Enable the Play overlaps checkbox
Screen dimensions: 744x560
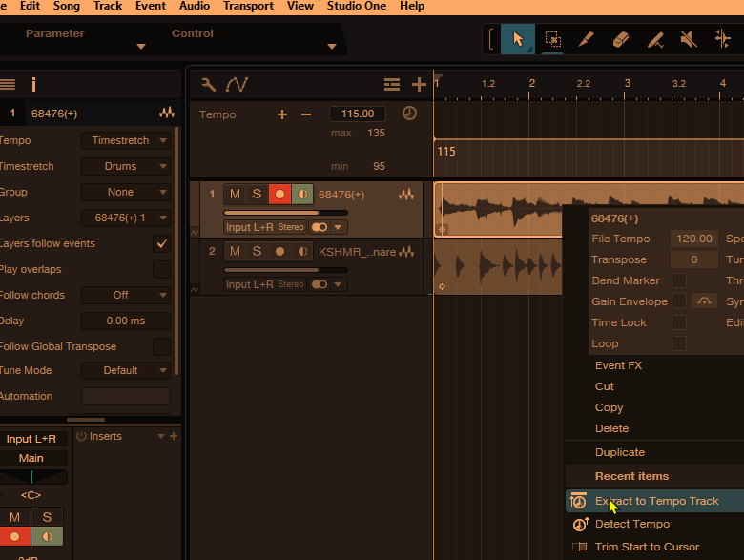coord(162,269)
